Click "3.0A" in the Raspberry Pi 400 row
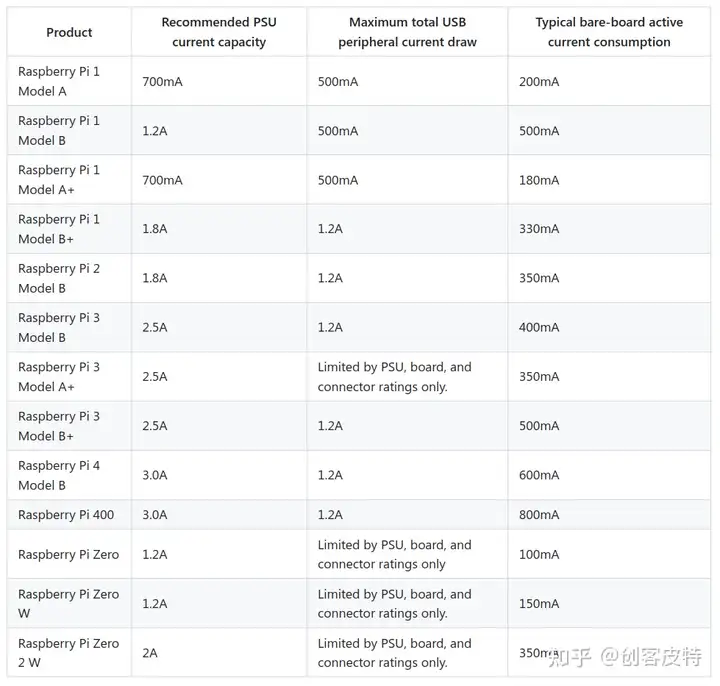The width and height of the screenshot is (720, 686). [x=155, y=515]
